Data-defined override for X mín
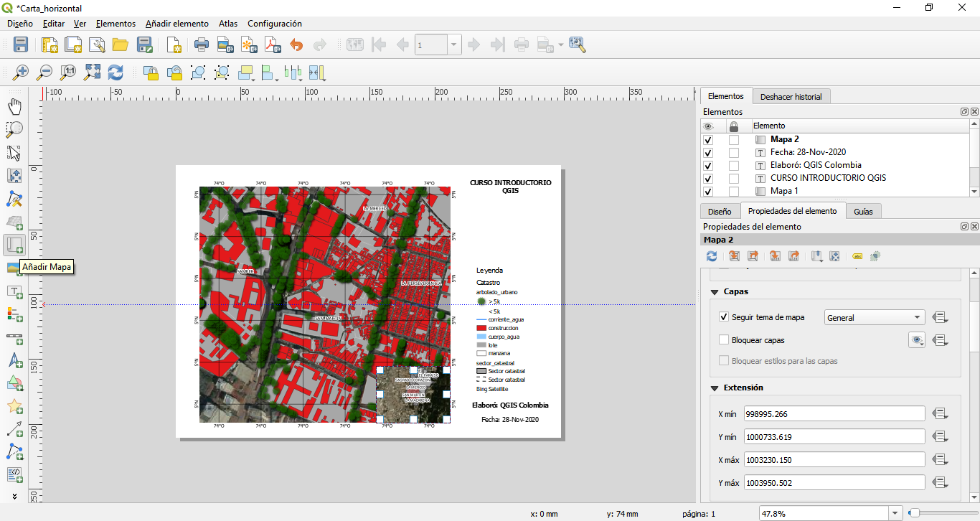This screenshot has height=521, width=980. pyautogui.click(x=941, y=414)
